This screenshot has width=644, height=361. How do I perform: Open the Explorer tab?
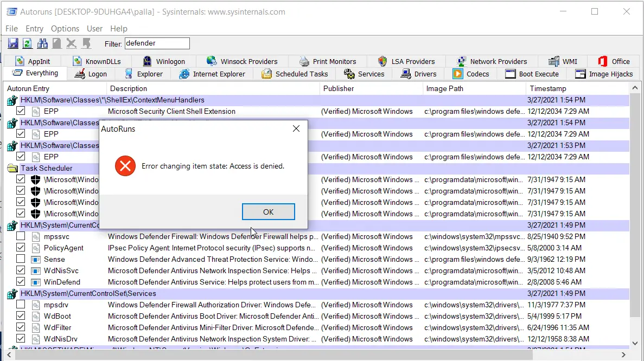click(144, 74)
